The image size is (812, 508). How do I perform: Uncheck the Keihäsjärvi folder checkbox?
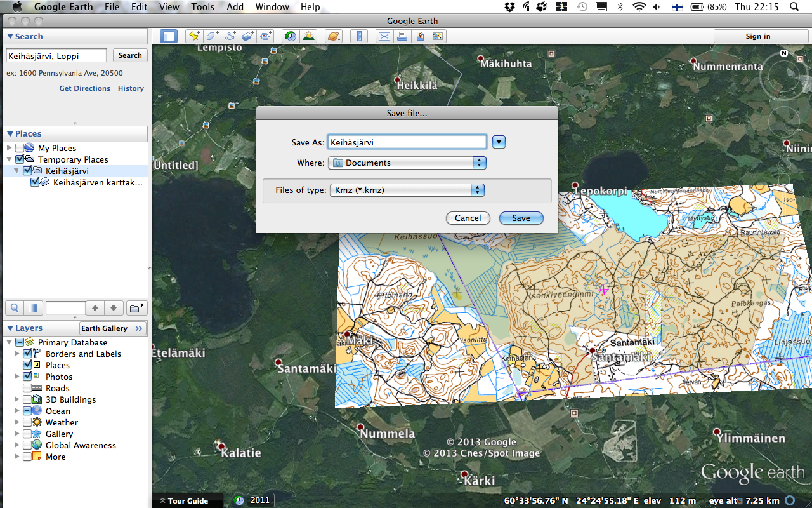coord(27,171)
